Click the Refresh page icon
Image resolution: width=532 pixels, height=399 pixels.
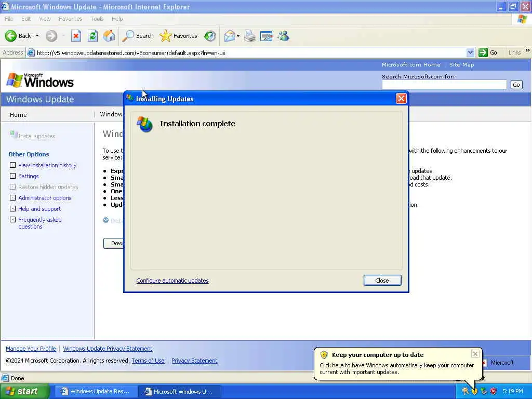(92, 36)
